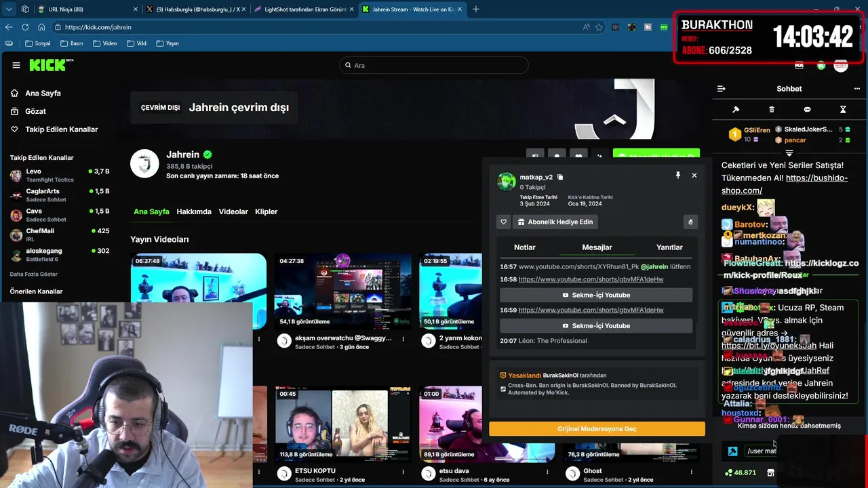Image resolution: width=868 pixels, height=488 pixels.
Task: Open the Levo followed channel
Action: click(x=60, y=175)
